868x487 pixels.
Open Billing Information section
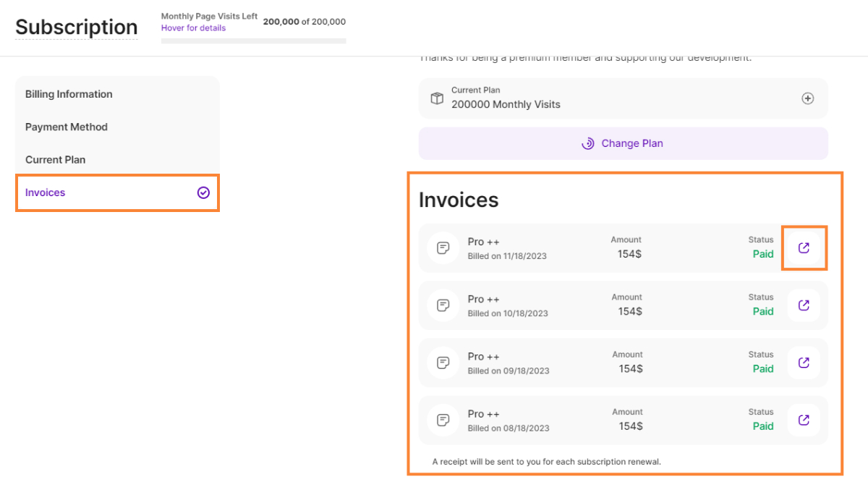(x=69, y=94)
